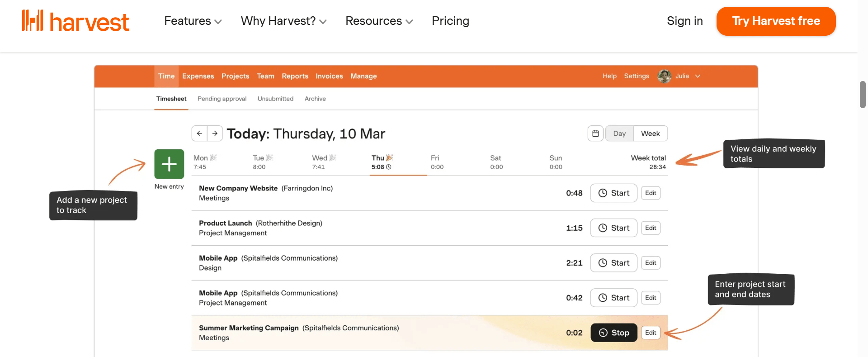Edit the Product Launch entry
The image size is (868, 357).
tap(651, 228)
